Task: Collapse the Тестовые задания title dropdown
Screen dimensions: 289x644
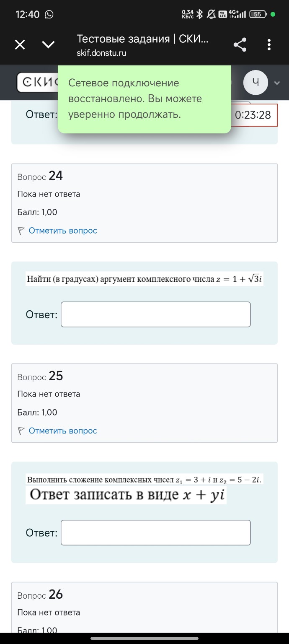Action: 48,44
